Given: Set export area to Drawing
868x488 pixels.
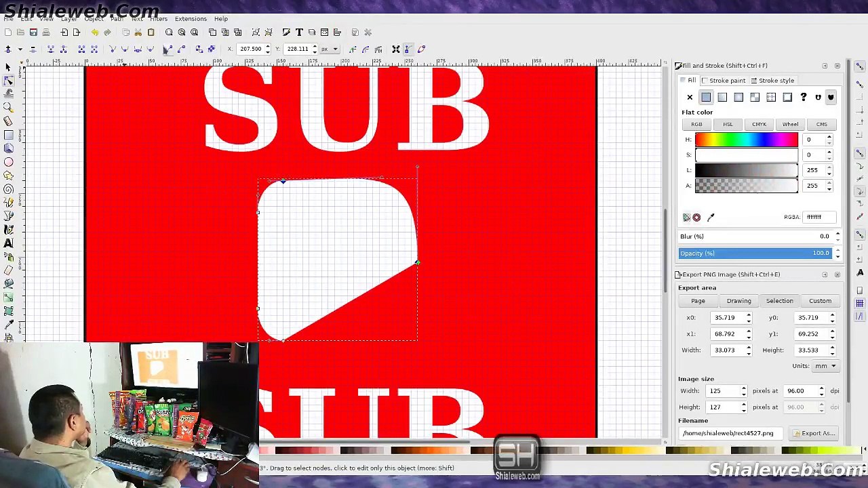Looking at the screenshot, I should tap(738, 301).
